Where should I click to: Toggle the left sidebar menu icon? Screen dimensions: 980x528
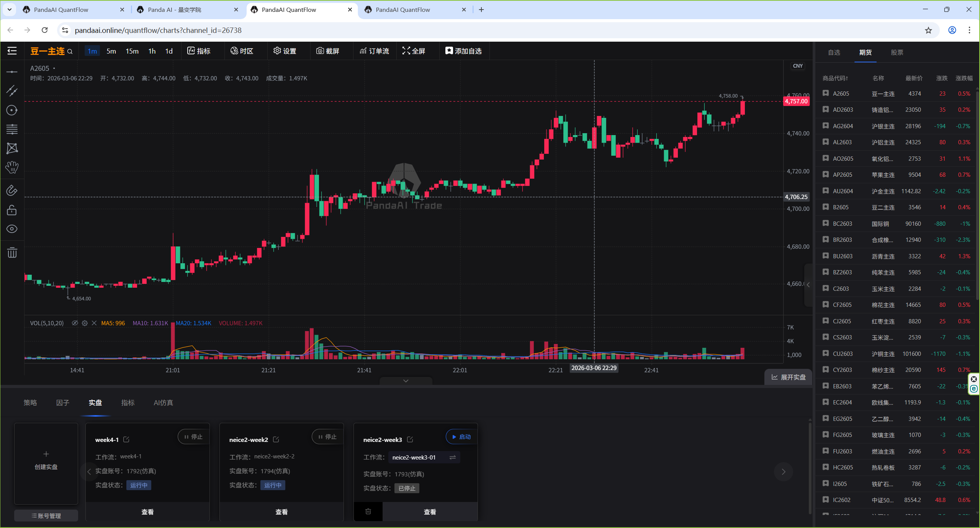12,51
